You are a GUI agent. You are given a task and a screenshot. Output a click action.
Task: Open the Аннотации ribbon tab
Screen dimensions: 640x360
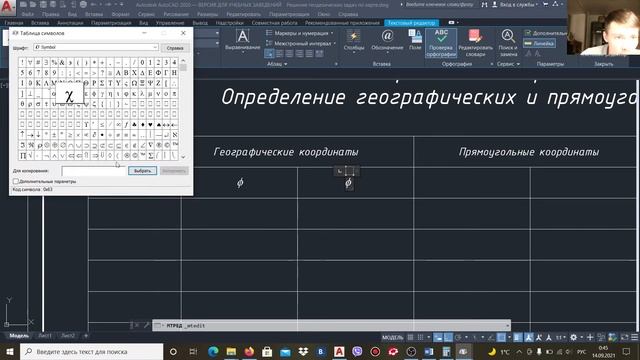point(70,23)
